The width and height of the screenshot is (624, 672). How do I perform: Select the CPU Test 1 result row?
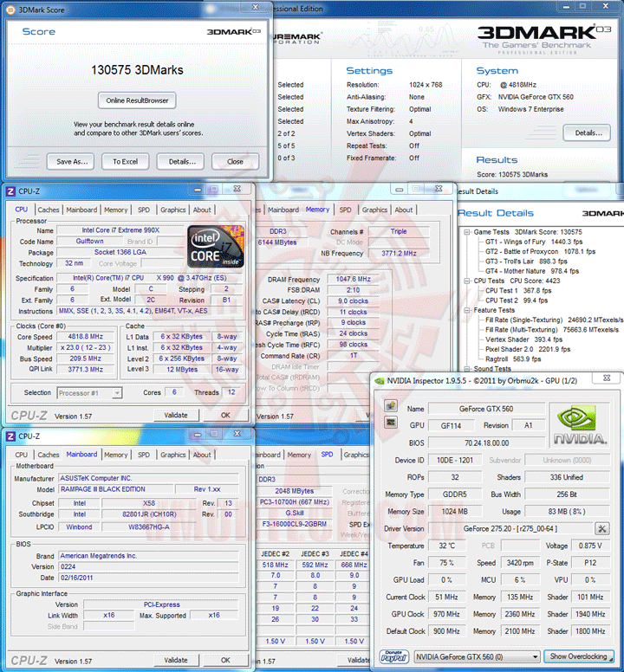tap(518, 291)
